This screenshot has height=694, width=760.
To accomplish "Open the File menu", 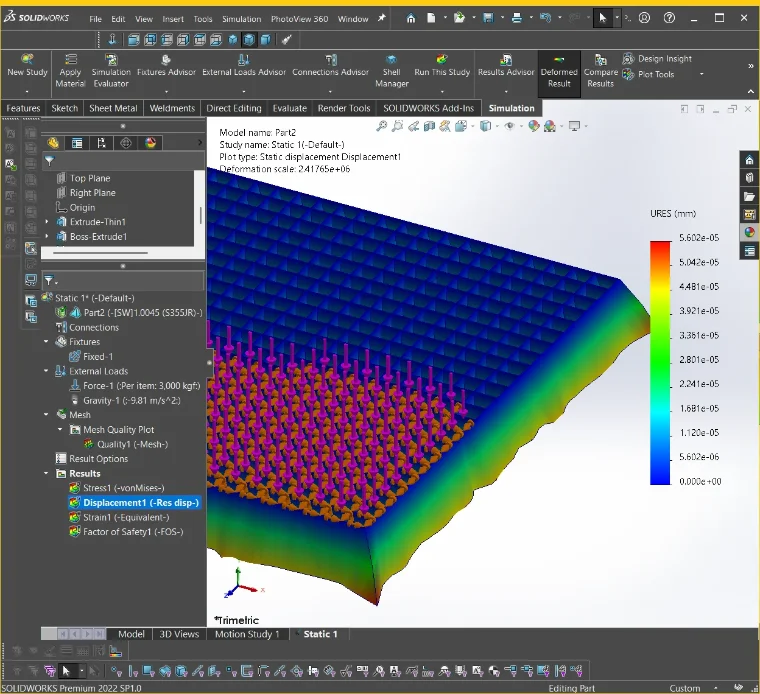I will (x=95, y=19).
